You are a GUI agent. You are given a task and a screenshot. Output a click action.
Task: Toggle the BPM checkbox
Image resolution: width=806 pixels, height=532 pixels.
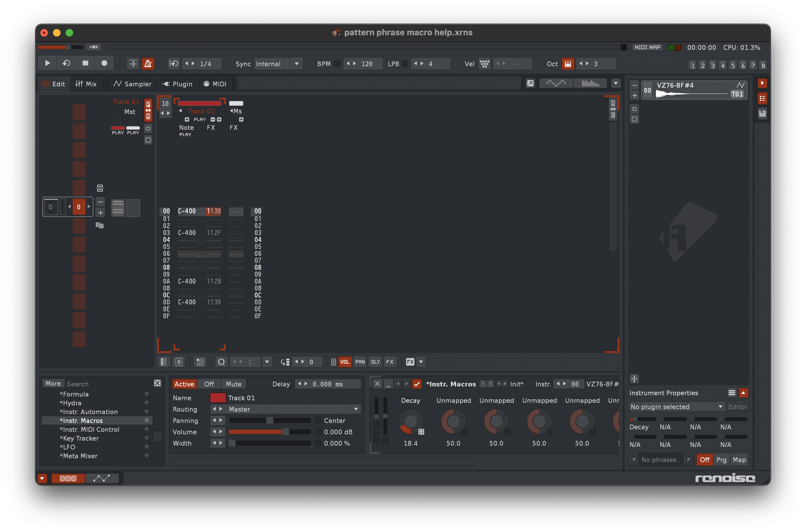coord(337,64)
